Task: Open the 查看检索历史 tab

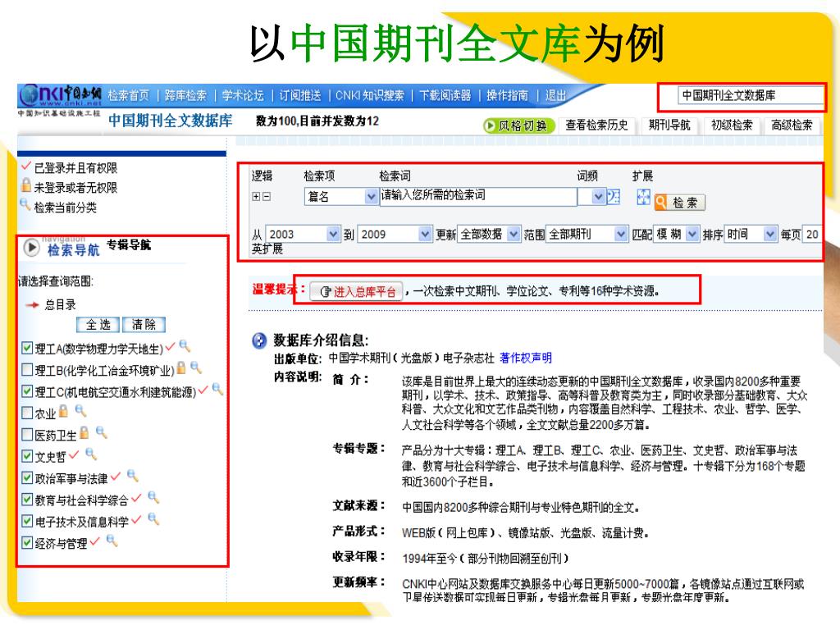Action: click(597, 126)
